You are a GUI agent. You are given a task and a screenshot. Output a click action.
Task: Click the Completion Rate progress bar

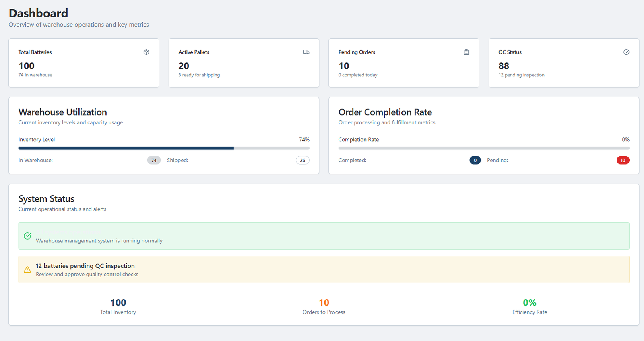[484, 148]
